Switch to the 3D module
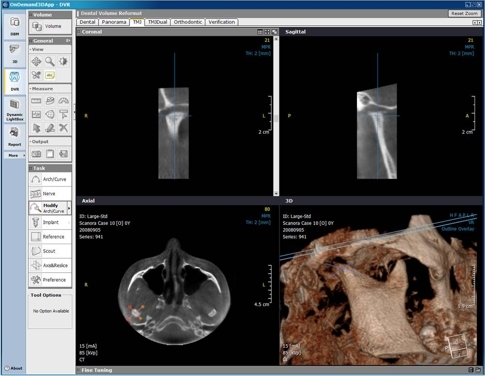Viewport: 485px width, 376px height. point(14,53)
